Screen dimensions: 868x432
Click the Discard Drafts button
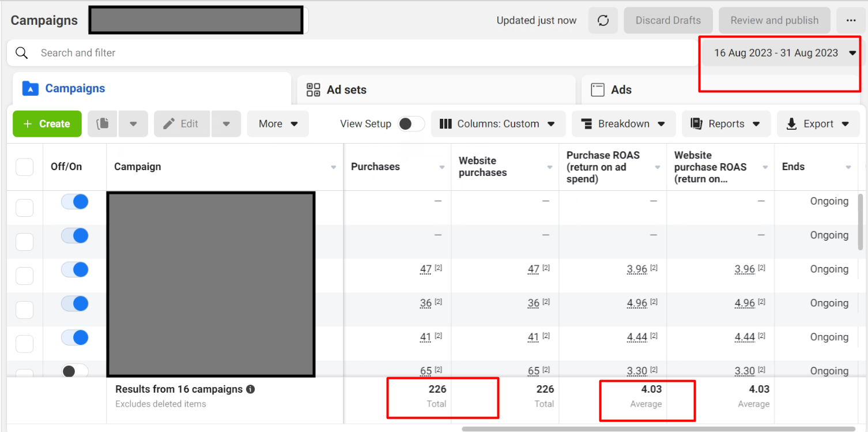[669, 20]
